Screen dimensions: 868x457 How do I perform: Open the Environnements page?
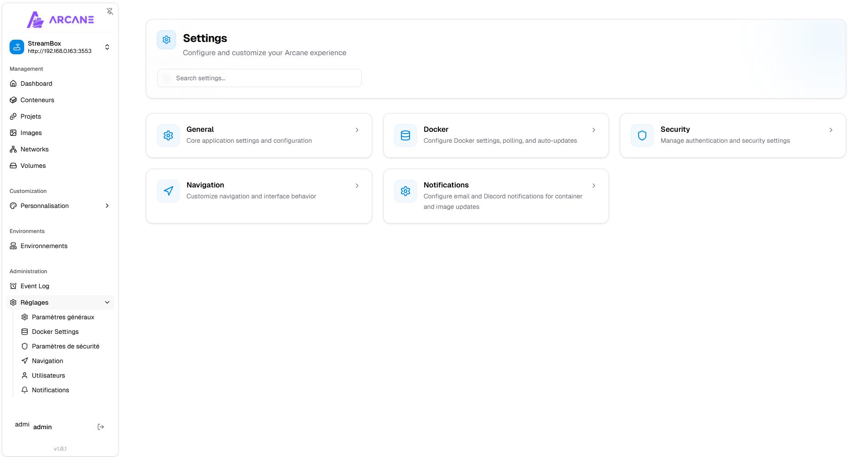[44, 246]
